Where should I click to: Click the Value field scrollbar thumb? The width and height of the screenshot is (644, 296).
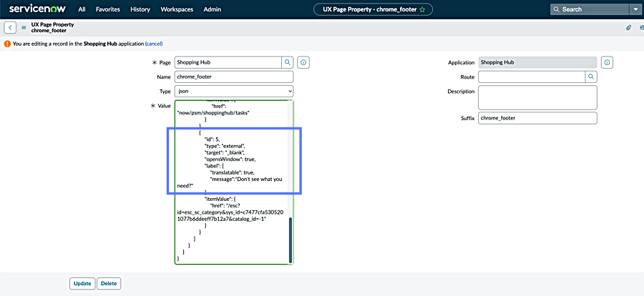(x=291, y=240)
